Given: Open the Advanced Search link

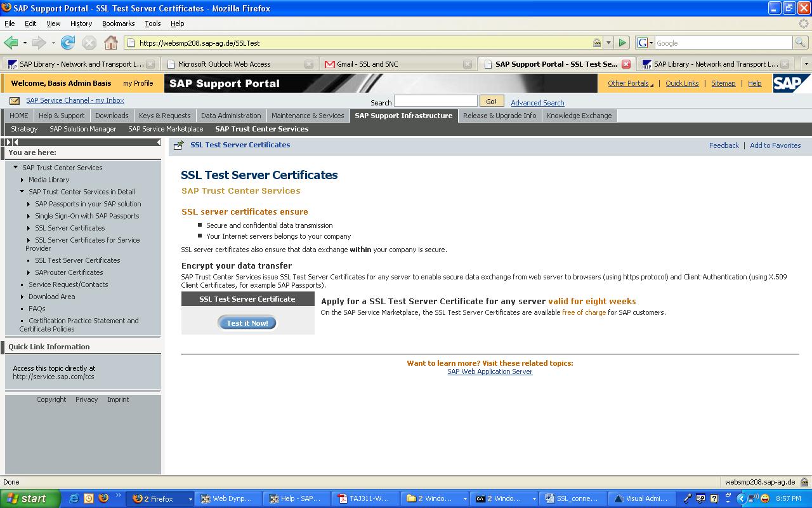Looking at the screenshot, I should point(537,103).
